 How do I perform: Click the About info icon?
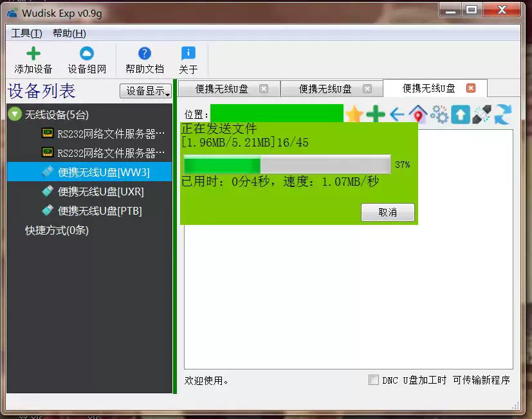click(188, 53)
